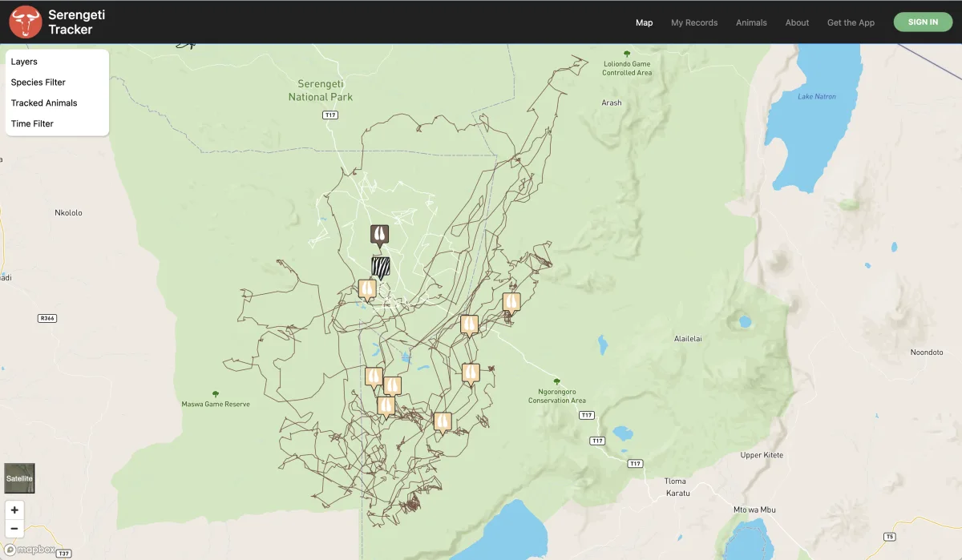This screenshot has width=962, height=560.
Task: Click the Arash place label
Action: point(611,103)
